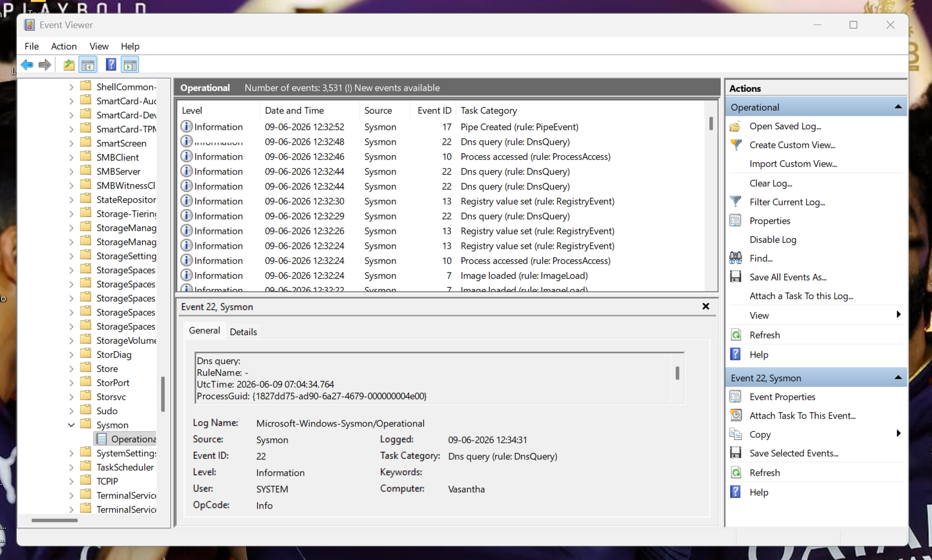The width and height of the screenshot is (932, 560).
Task: Open the File menu
Action: [x=32, y=46]
